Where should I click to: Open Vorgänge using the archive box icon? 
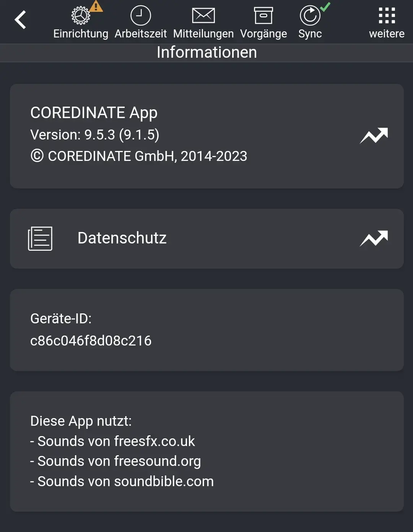(x=264, y=15)
